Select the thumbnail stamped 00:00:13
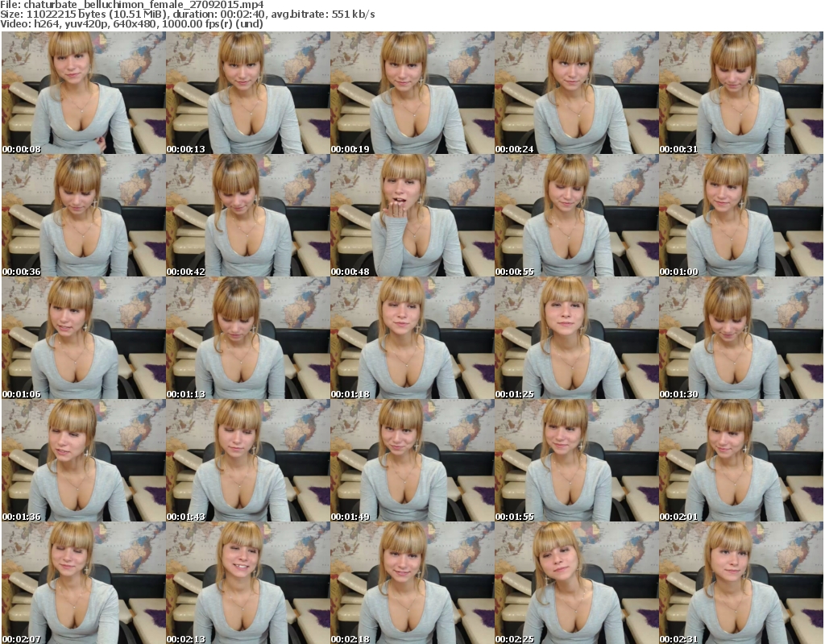Image resolution: width=825 pixels, height=644 pixels. point(248,93)
